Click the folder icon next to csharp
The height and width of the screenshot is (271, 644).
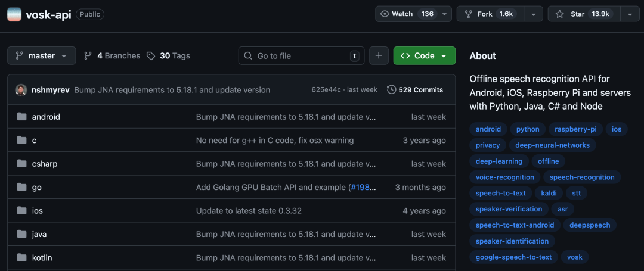pos(22,164)
